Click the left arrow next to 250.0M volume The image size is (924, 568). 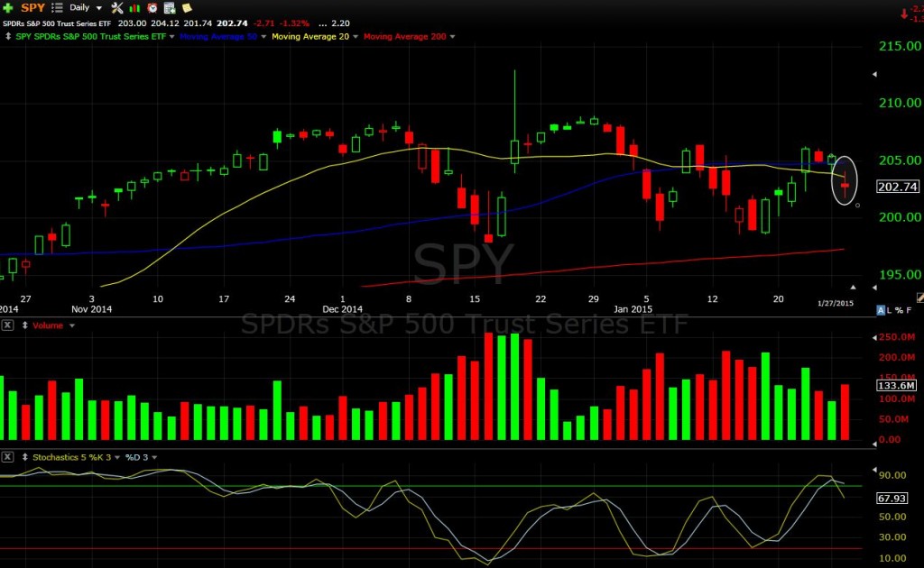coord(874,337)
